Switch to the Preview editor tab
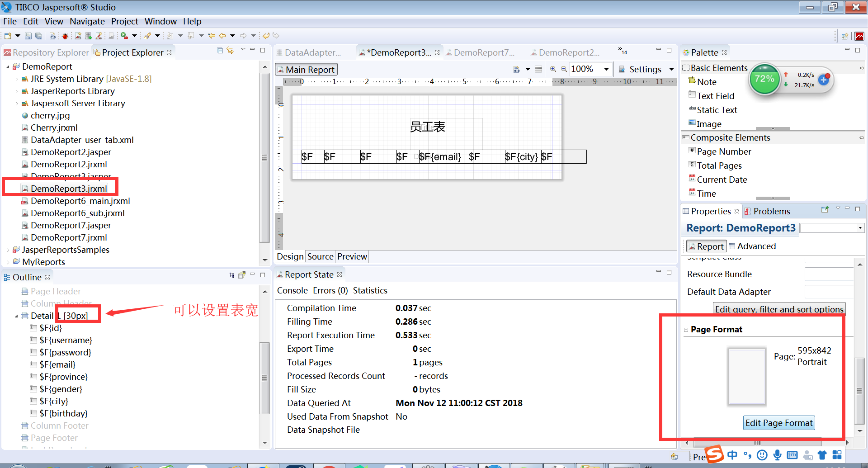 pos(352,257)
